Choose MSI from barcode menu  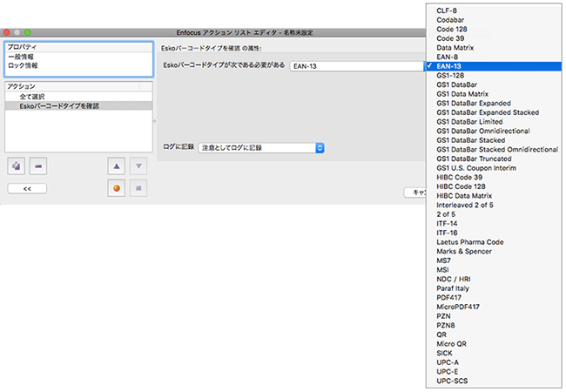[494, 270]
